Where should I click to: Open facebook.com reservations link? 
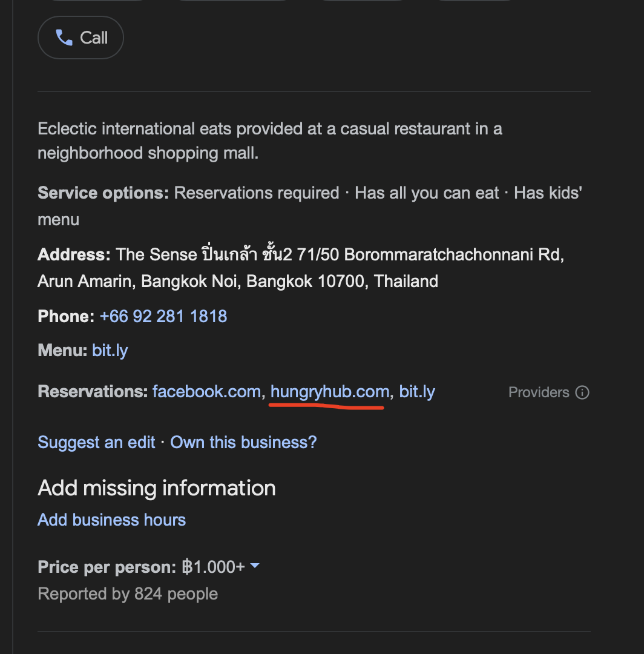206,392
